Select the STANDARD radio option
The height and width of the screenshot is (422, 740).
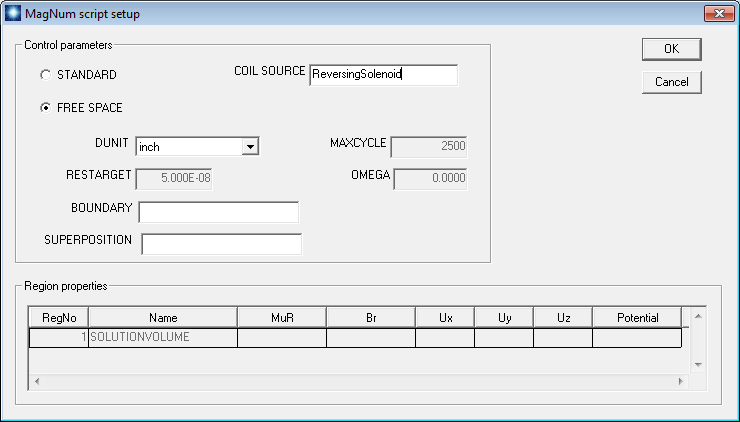click(x=45, y=75)
